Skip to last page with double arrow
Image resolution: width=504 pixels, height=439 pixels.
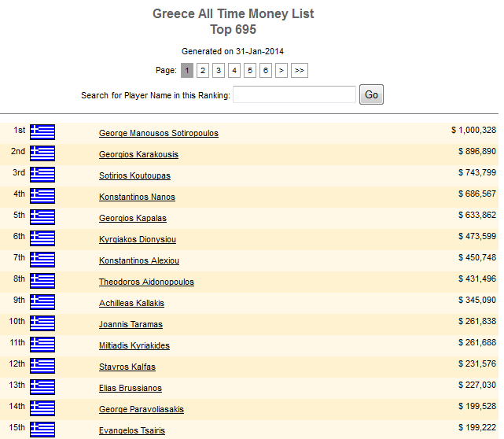tap(300, 71)
